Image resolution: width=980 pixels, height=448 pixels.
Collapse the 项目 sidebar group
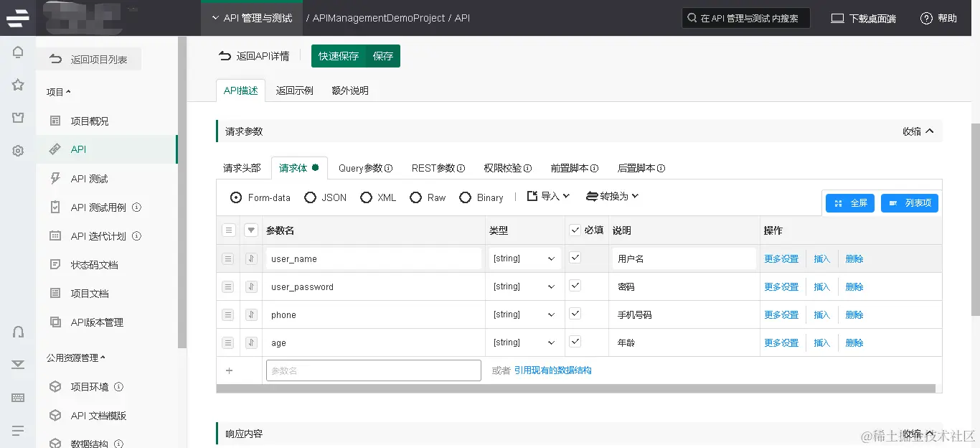pos(59,92)
